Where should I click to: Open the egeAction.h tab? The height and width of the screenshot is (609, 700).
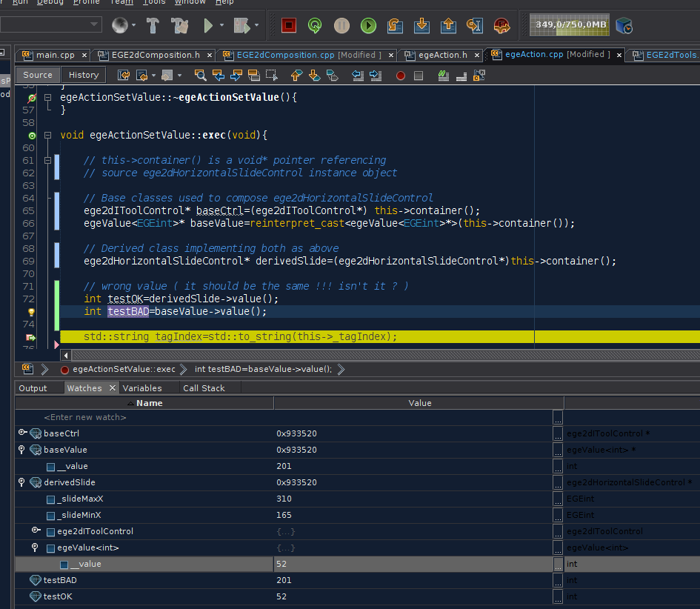(443, 55)
